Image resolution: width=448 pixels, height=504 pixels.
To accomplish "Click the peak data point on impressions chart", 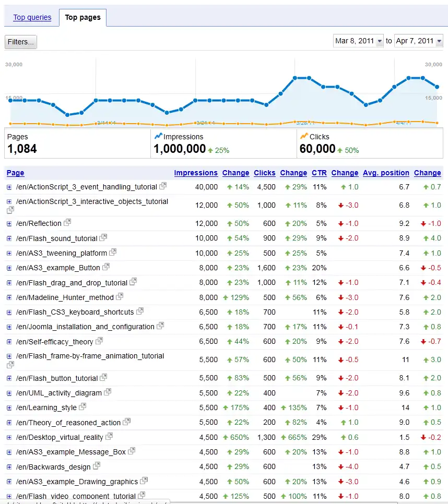I will pos(295,78).
